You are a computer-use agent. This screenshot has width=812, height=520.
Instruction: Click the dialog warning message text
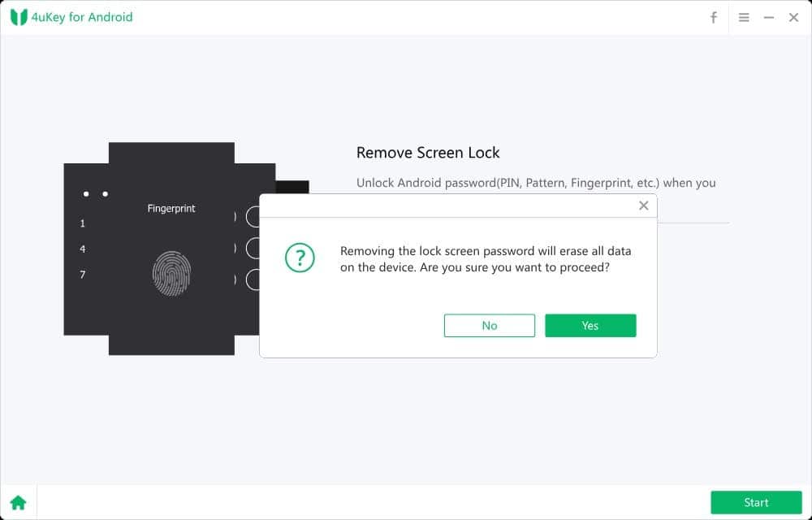coord(485,259)
